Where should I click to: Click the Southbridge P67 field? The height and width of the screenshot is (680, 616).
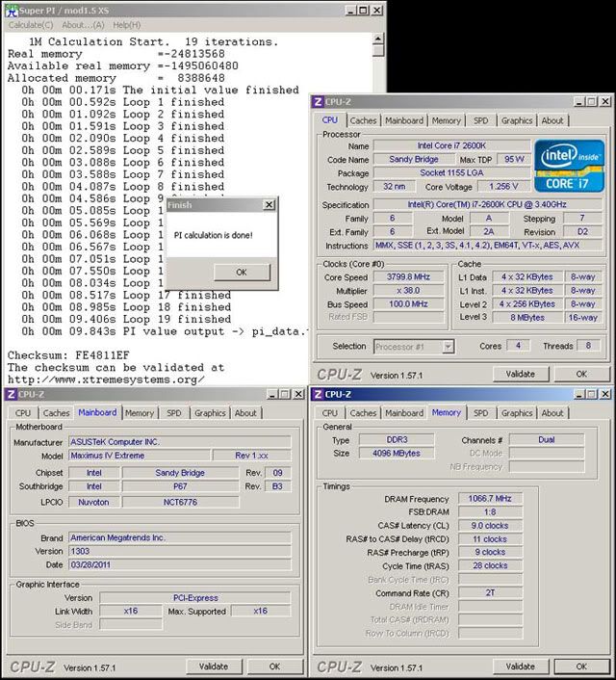pos(180,486)
